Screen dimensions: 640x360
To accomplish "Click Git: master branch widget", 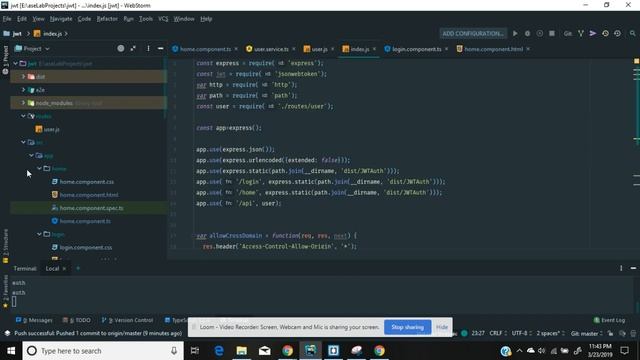I will pyautogui.click(x=587, y=333).
